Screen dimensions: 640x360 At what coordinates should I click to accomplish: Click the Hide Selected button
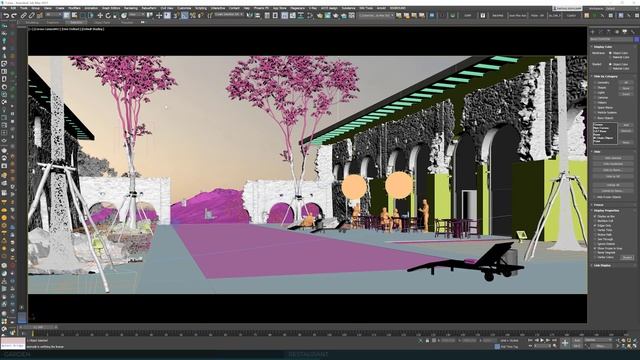[613, 158]
